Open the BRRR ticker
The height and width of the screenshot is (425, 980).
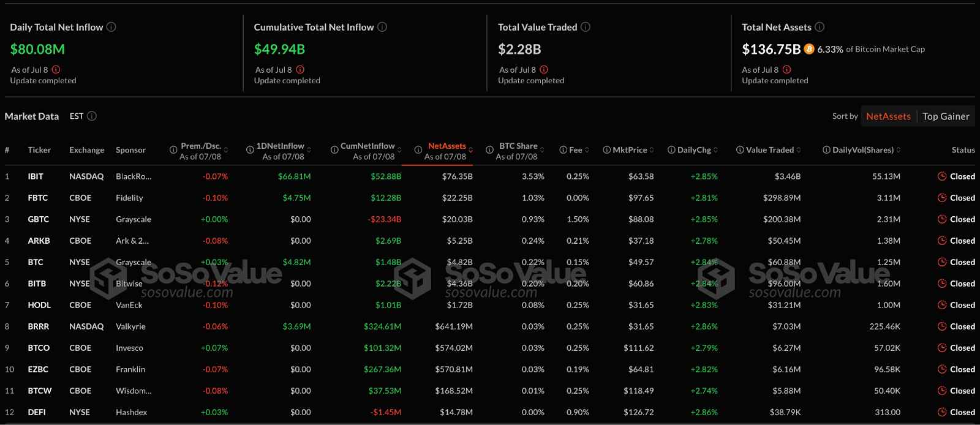[x=38, y=326]
